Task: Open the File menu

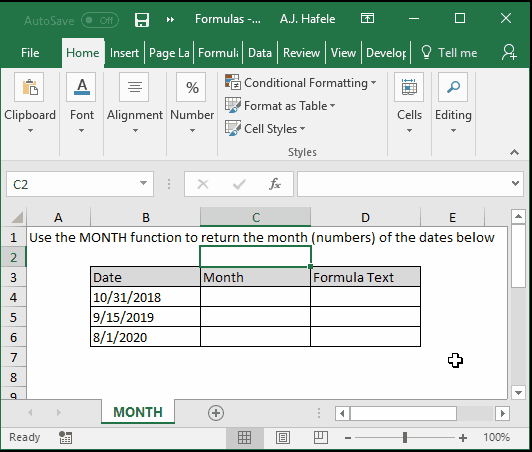Action: (x=30, y=53)
